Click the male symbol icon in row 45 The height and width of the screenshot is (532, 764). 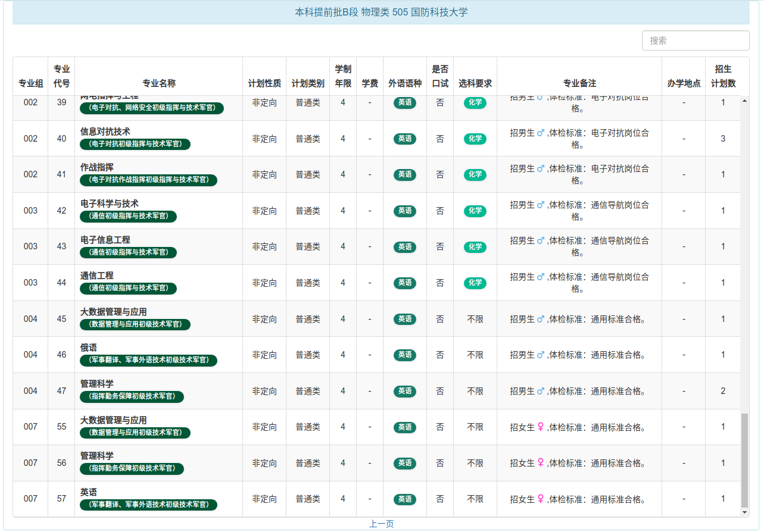(541, 319)
